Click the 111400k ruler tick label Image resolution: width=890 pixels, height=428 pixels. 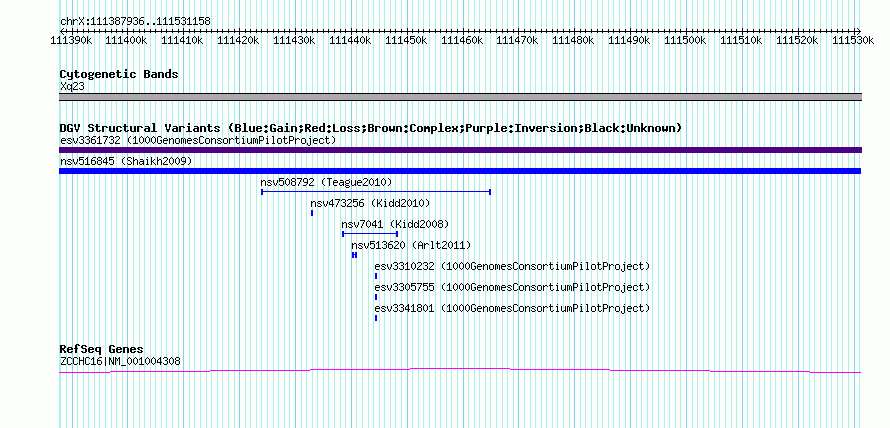(x=127, y=40)
